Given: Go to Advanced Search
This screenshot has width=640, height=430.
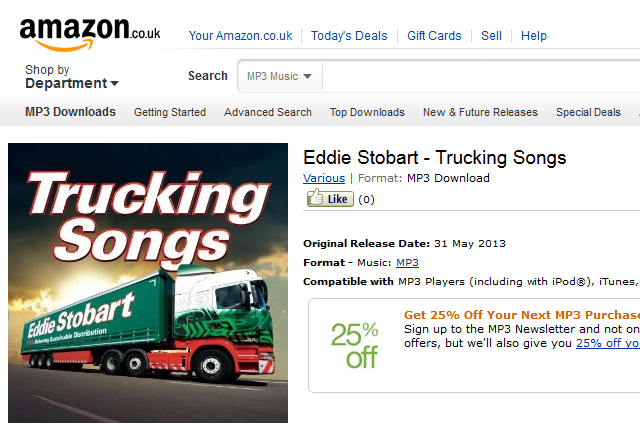Looking at the screenshot, I should tap(268, 112).
